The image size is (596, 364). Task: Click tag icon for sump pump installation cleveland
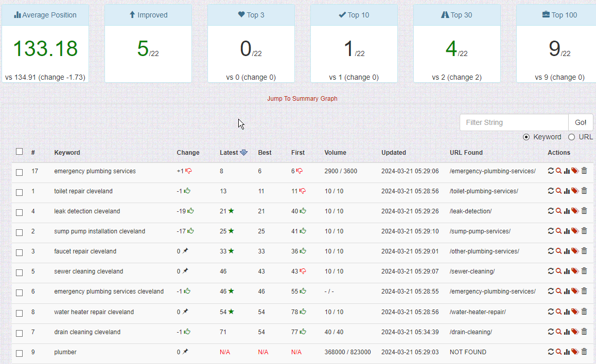[575, 231]
